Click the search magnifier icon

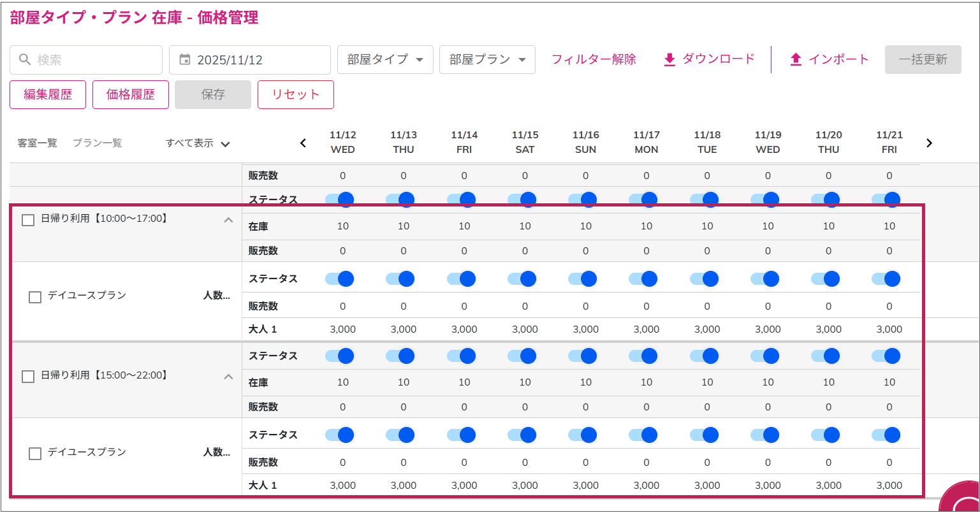[25, 60]
